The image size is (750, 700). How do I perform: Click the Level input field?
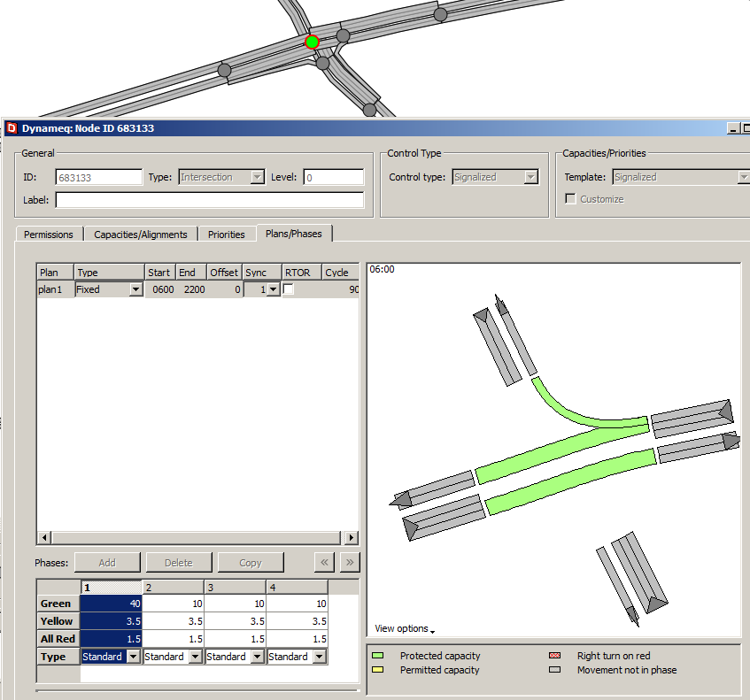tap(334, 177)
